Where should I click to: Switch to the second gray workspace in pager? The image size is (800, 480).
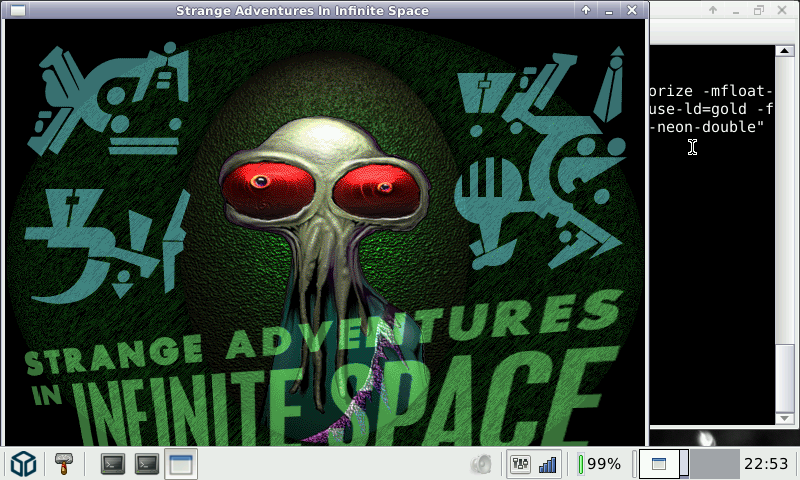coord(714,464)
